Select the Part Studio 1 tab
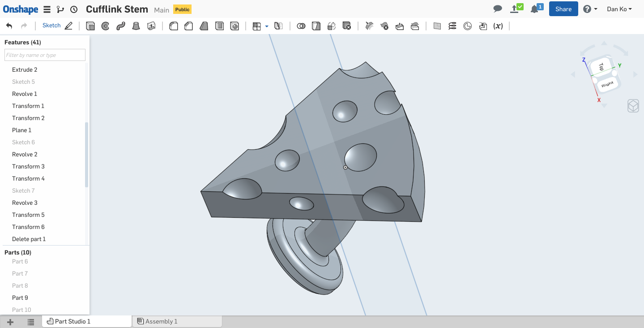Viewport: 644px width, 328px height. point(73,321)
